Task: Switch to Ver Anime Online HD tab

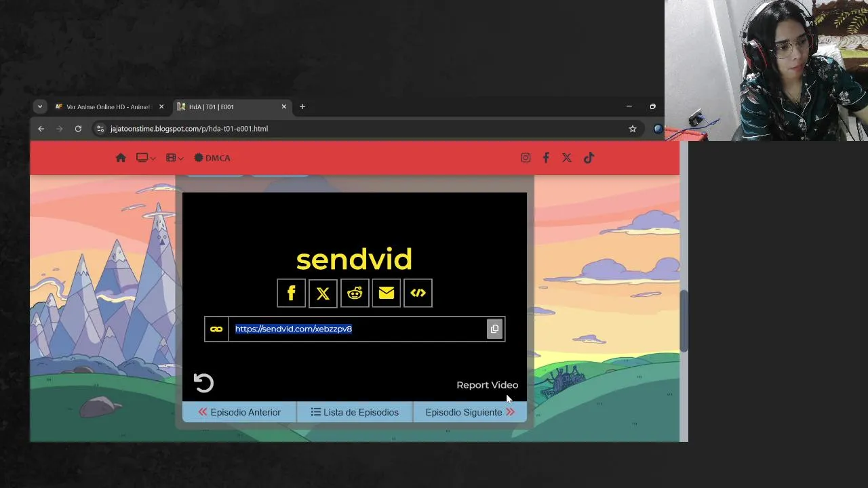Action: point(102,106)
